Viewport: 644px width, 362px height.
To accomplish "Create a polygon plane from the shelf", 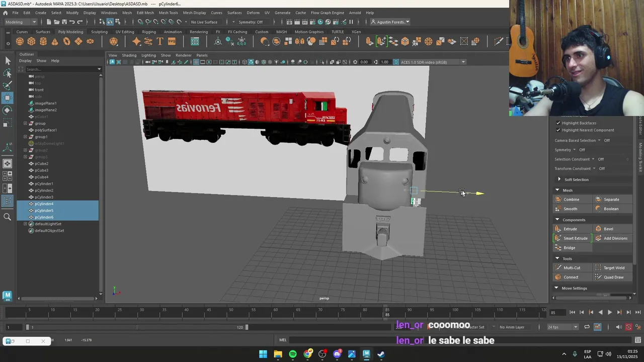I will click(78, 42).
